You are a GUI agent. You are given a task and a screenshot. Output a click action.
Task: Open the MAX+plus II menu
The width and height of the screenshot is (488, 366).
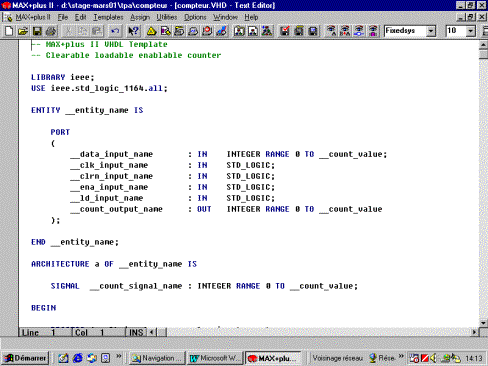[x=33, y=17]
